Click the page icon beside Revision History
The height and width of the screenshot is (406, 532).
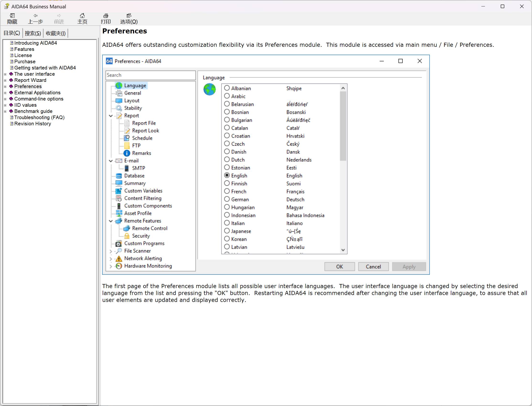click(x=12, y=123)
